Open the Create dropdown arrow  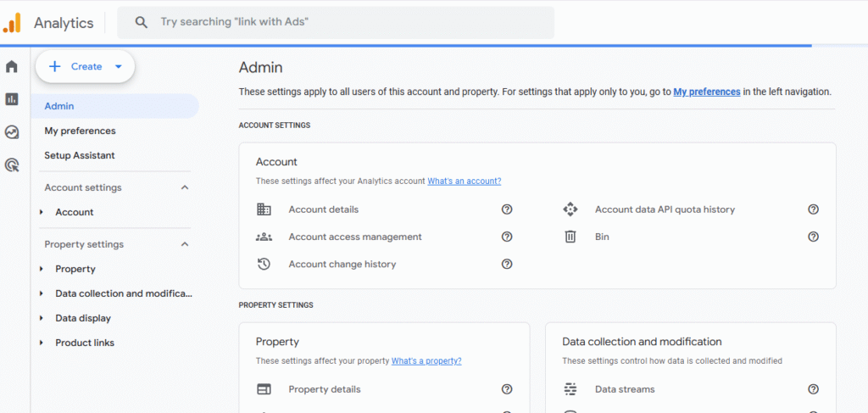(118, 66)
